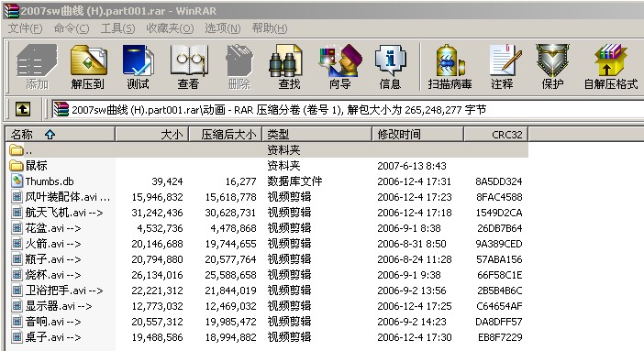Click the archive icon in address bar
Screen dimensions: 644x351
pos(61,109)
